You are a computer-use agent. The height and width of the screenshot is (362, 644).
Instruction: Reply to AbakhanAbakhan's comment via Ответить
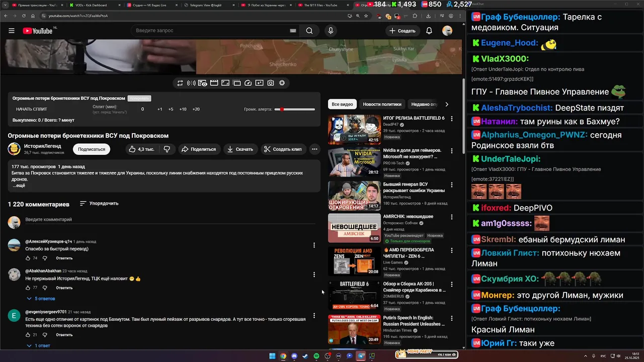pos(64,288)
